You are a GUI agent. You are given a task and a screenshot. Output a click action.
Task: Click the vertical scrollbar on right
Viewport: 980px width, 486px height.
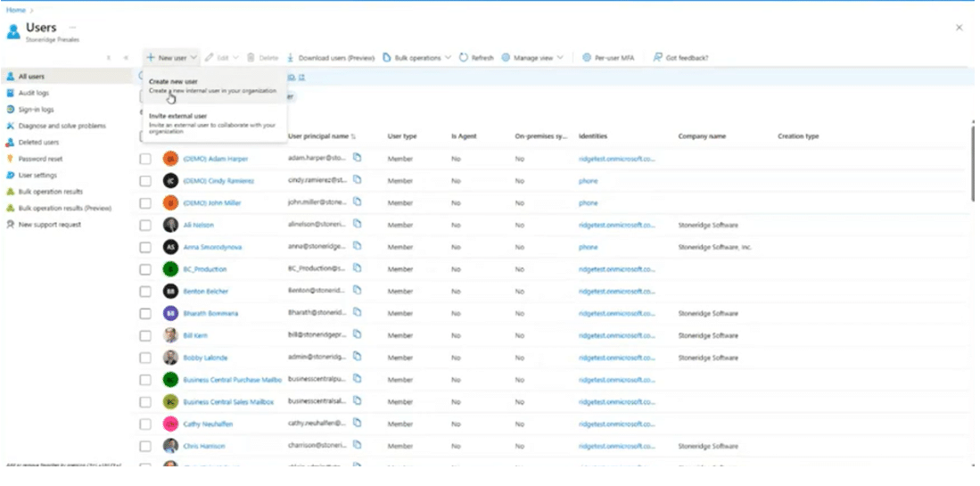pos(973,161)
